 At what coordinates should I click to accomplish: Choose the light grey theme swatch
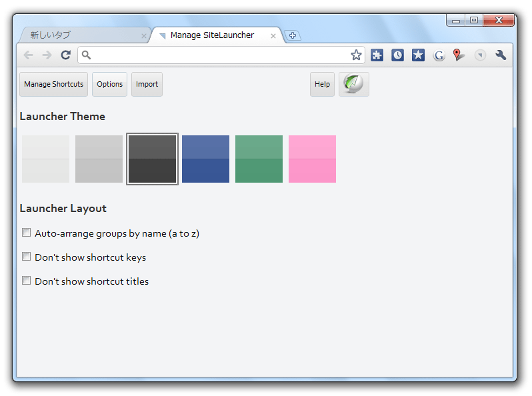[99, 159]
